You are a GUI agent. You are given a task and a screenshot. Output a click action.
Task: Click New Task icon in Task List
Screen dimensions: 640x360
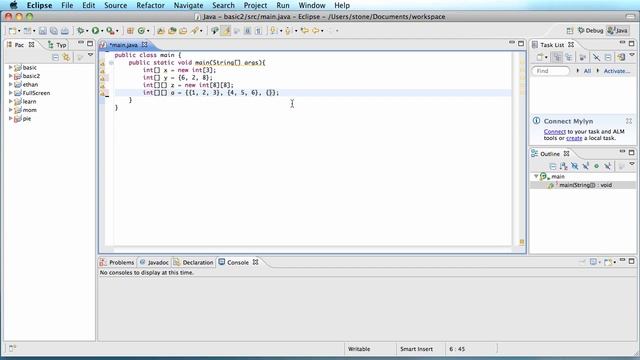click(540, 57)
